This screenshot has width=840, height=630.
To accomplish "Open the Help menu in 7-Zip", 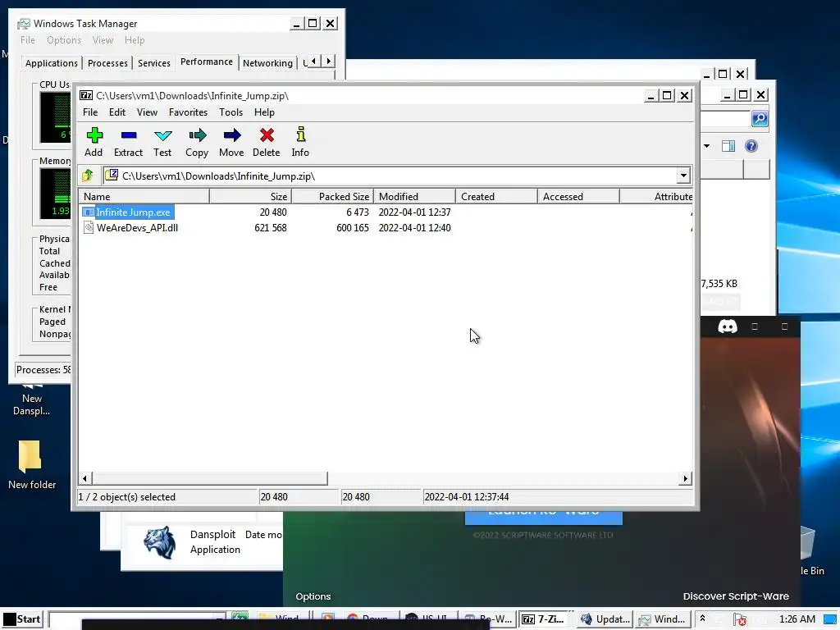I will point(264,112).
